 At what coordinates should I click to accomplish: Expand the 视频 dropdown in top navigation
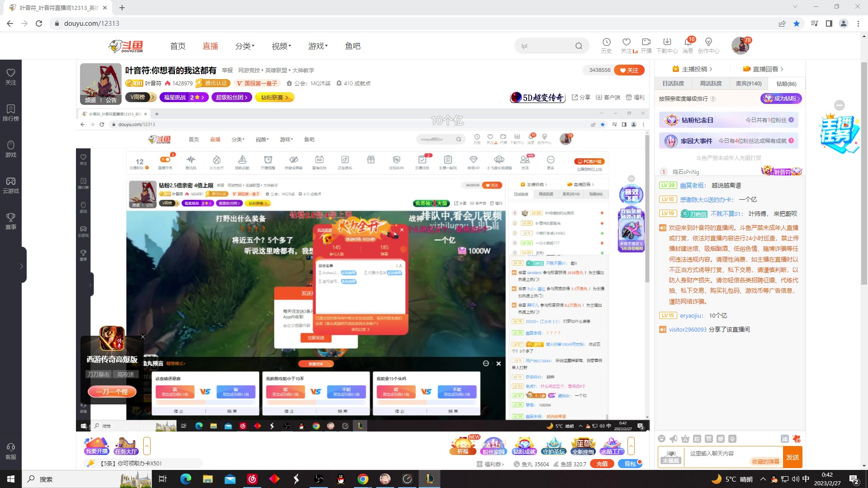pyautogui.click(x=281, y=46)
